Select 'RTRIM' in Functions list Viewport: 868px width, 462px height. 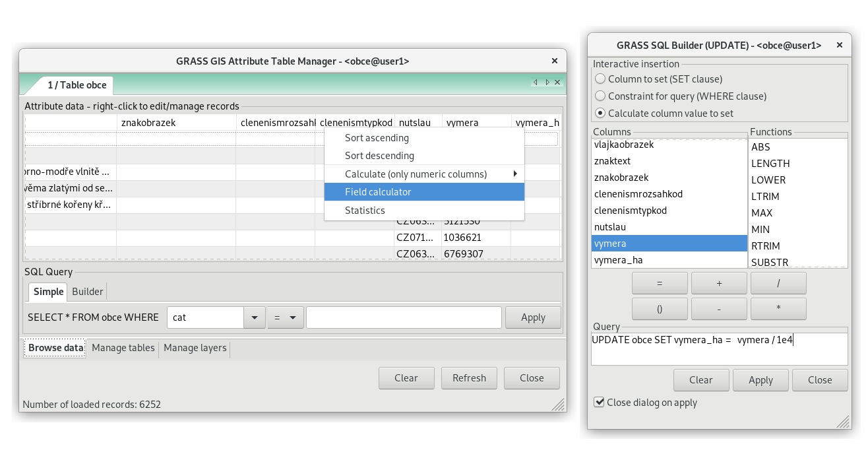pos(798,246)
